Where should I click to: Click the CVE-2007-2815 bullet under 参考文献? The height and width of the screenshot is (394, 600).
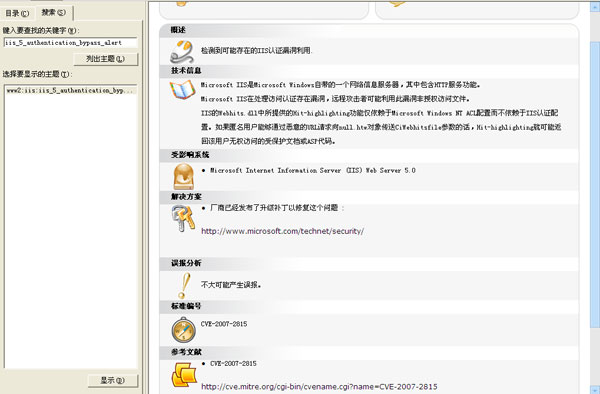(233, 363)
